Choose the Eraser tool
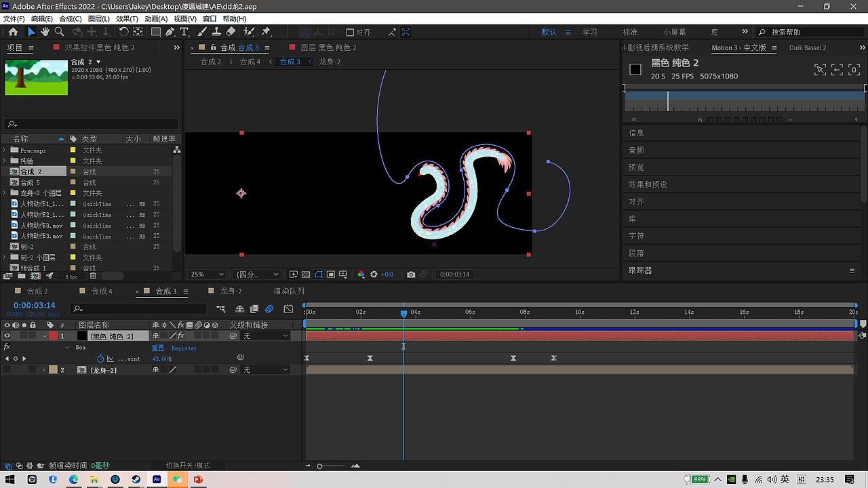Viewport: 868px width, 488px height. [231, 32]
